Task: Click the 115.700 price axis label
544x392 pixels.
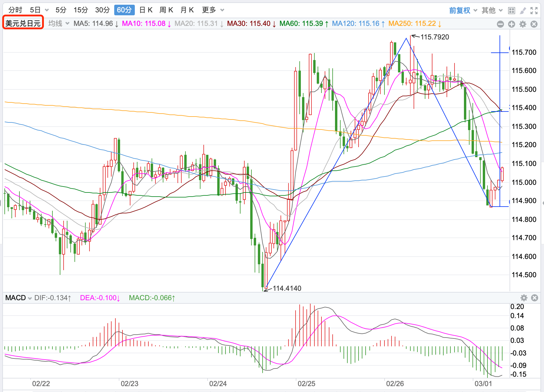Action: tap(524, 52)
